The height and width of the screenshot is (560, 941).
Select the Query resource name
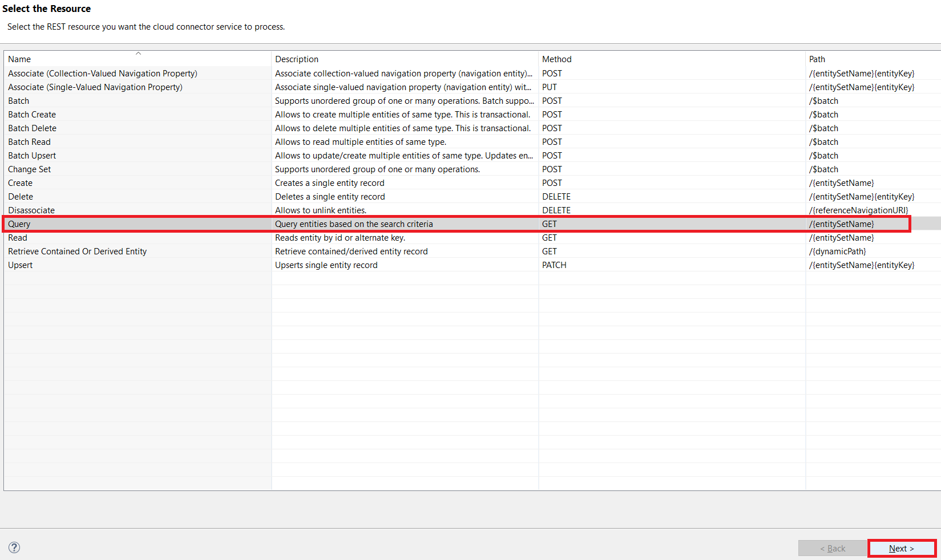click(x=19, y=224)
